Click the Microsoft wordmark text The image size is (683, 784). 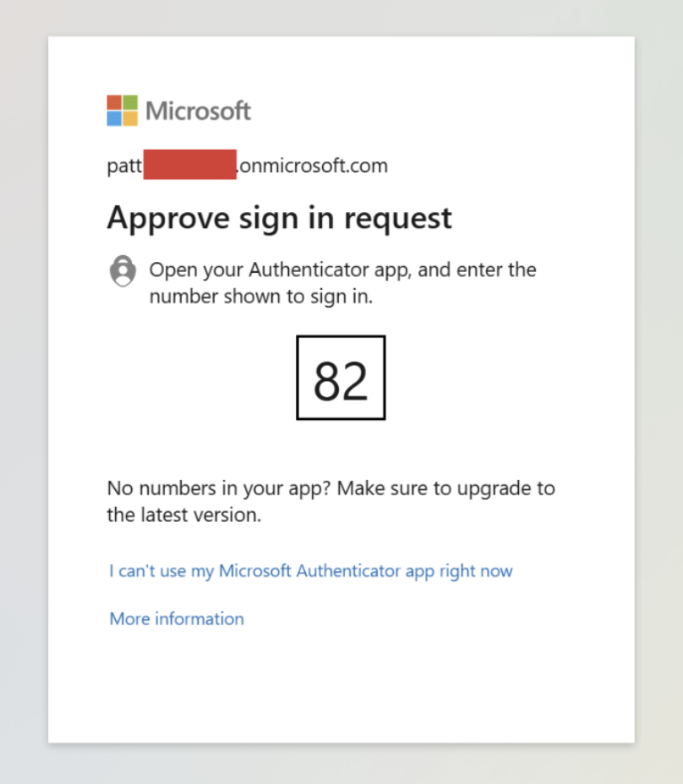click(x=198, y=111)
